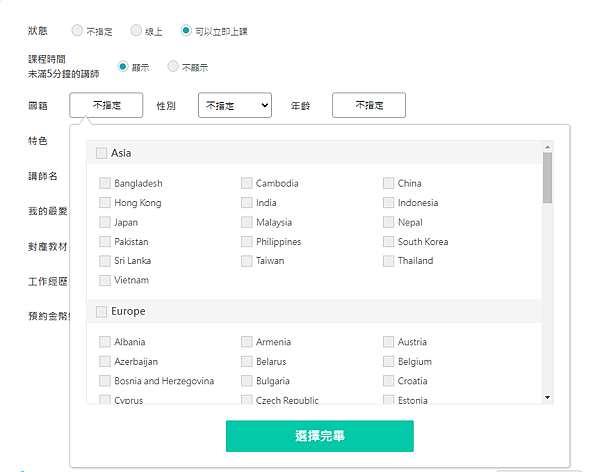This screenshot has width=600, height=472.
Task: Check the Bosnia and Herzegovina checkbox
Action: pos(105,381)
